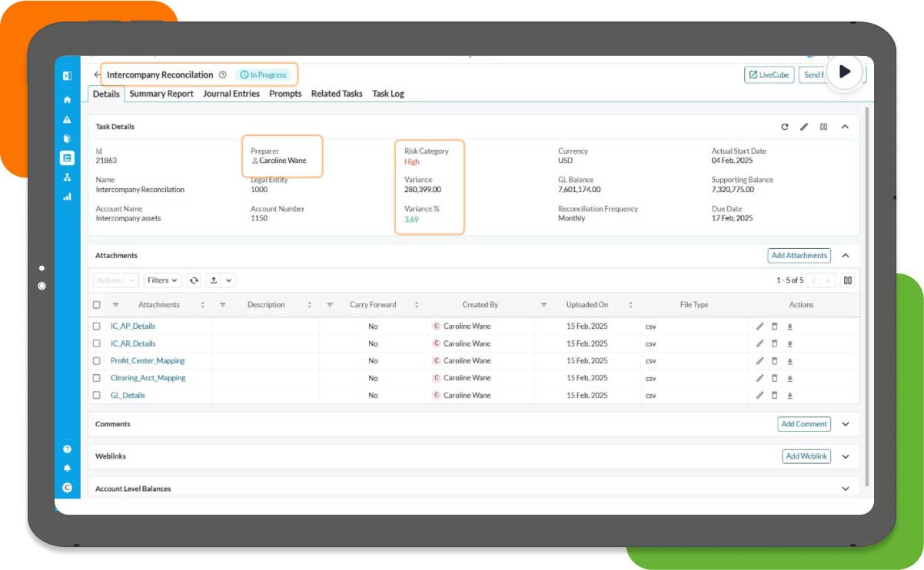Collapse the Task Details section
Image resolution: width=924 pixels, height=570 pixels.
tap(846, 127)
